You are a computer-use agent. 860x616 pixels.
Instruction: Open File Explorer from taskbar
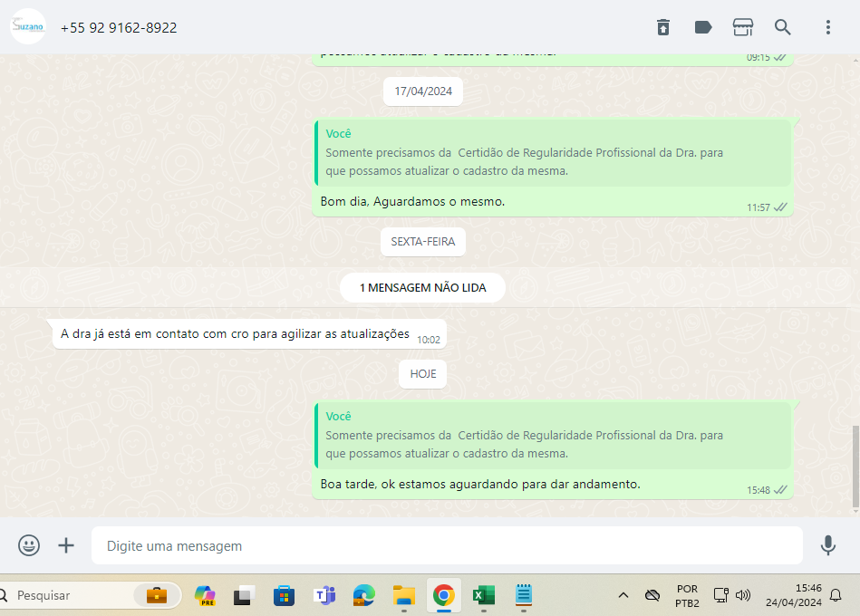click(404, 595)
